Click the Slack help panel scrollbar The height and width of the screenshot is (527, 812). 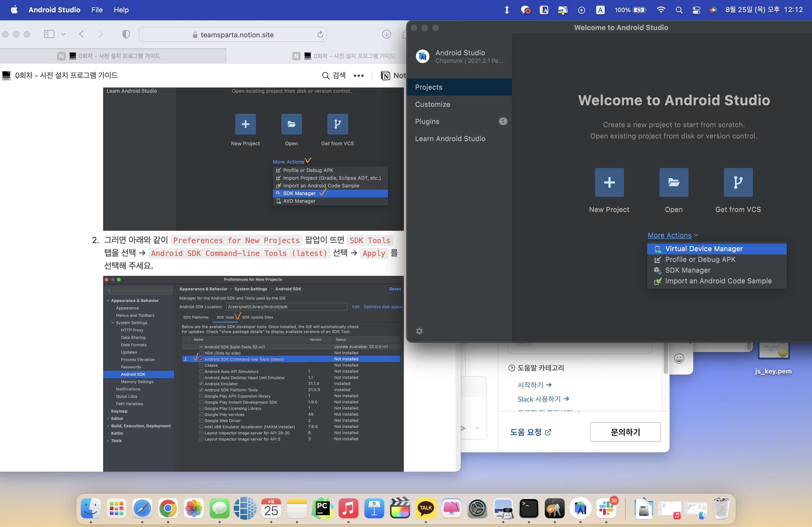tap(665, 358)
